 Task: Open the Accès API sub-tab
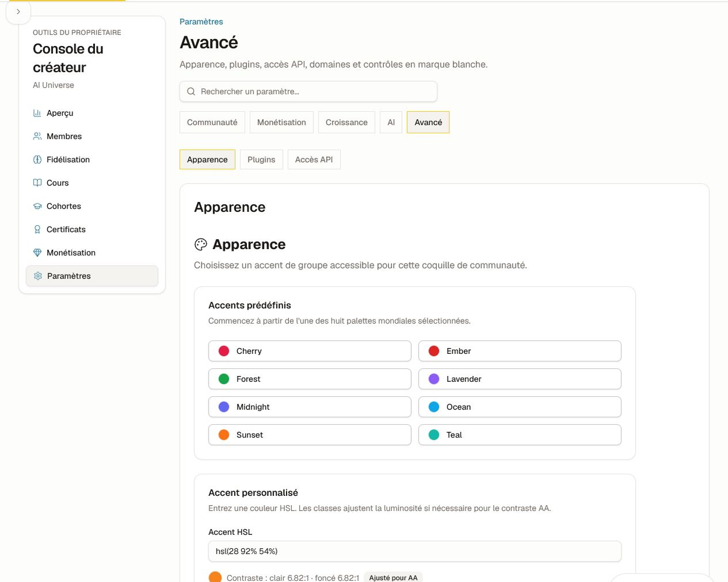click(x=314, y=159)
